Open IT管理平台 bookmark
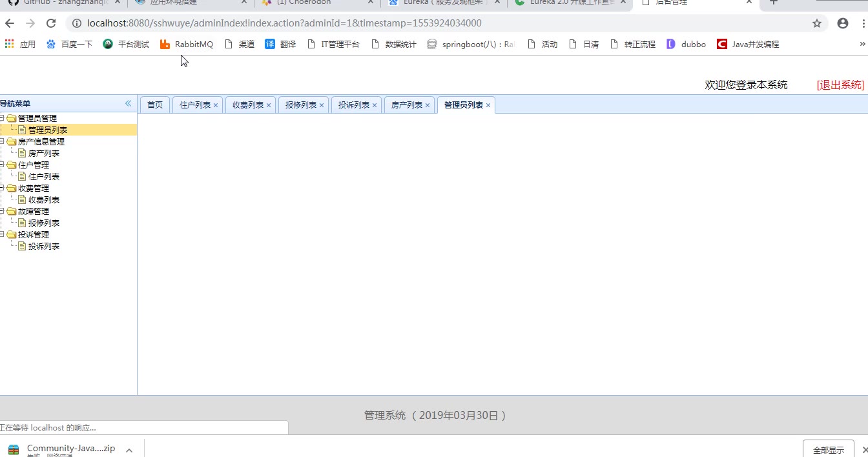 click(x=333, y=44)
